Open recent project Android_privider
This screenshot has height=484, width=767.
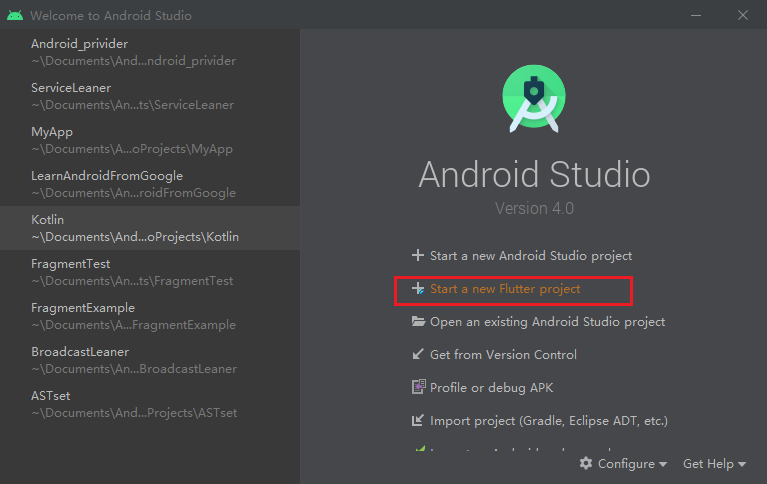[x=150, y=52]
